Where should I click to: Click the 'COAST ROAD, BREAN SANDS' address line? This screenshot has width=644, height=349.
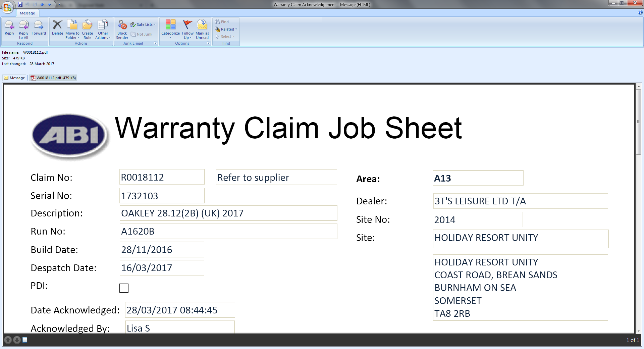(496, 275)
